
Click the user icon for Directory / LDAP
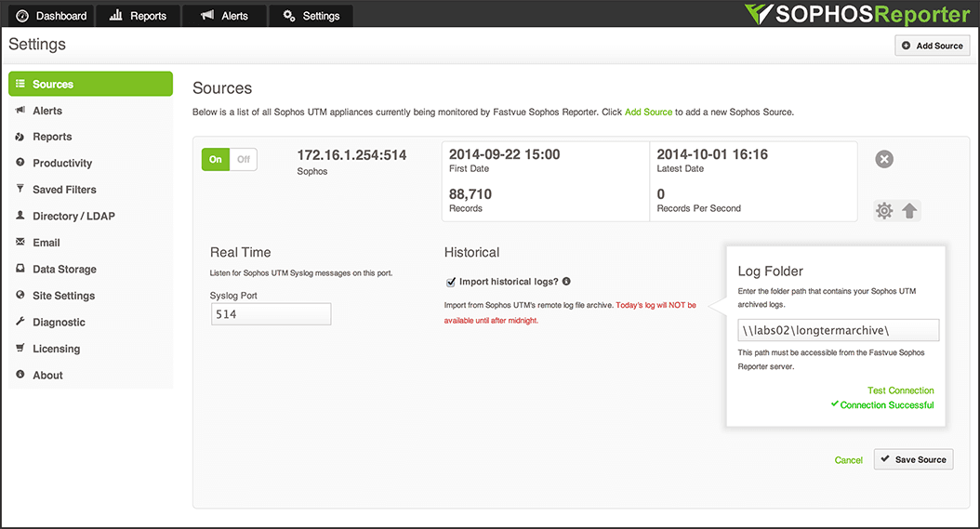tap(20, 215)
